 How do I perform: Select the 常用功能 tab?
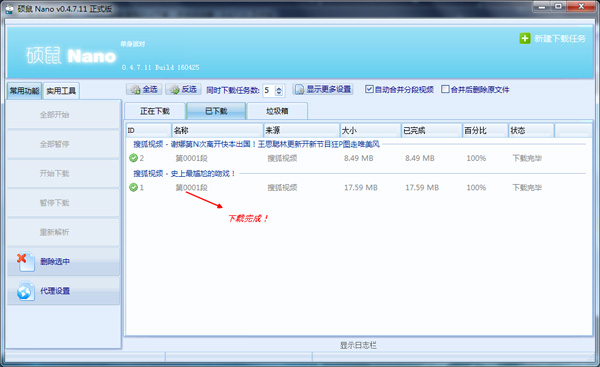click(24, 91)
